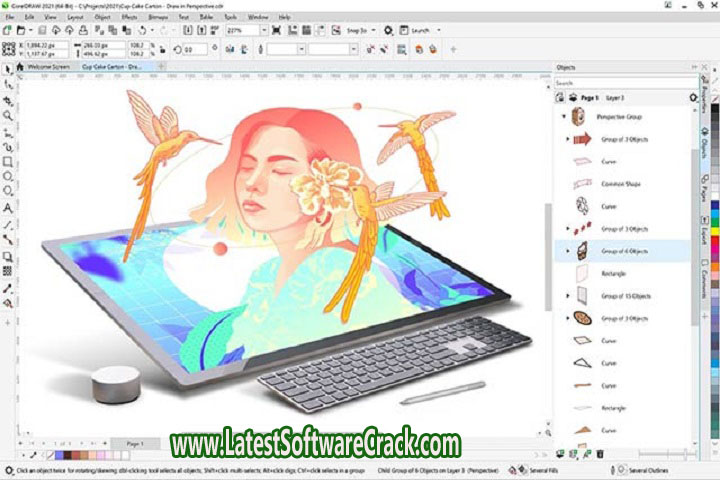Select the Zoom magnifier tool
The width and height of the screenshot is (720, 480).
pos(8,115)
